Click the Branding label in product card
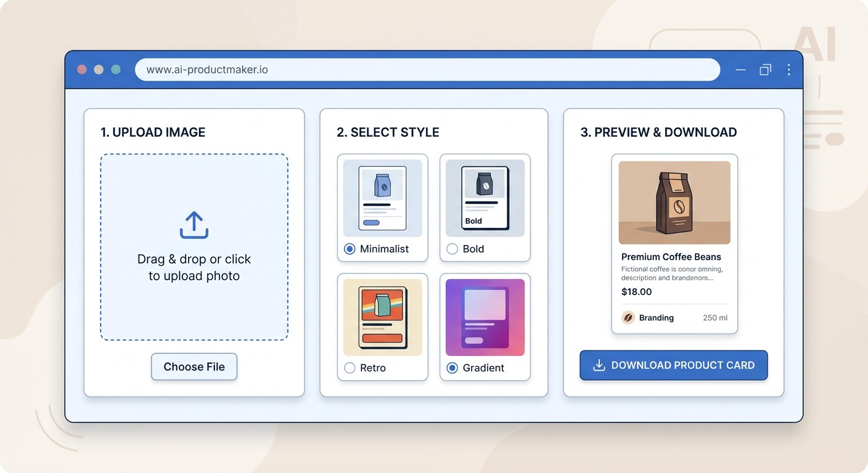 coord(657,318)
